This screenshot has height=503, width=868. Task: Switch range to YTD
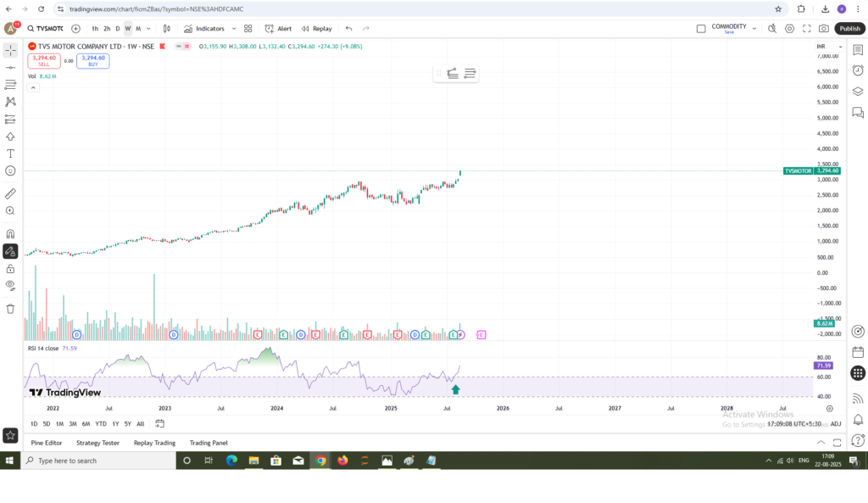coord(101,424)
